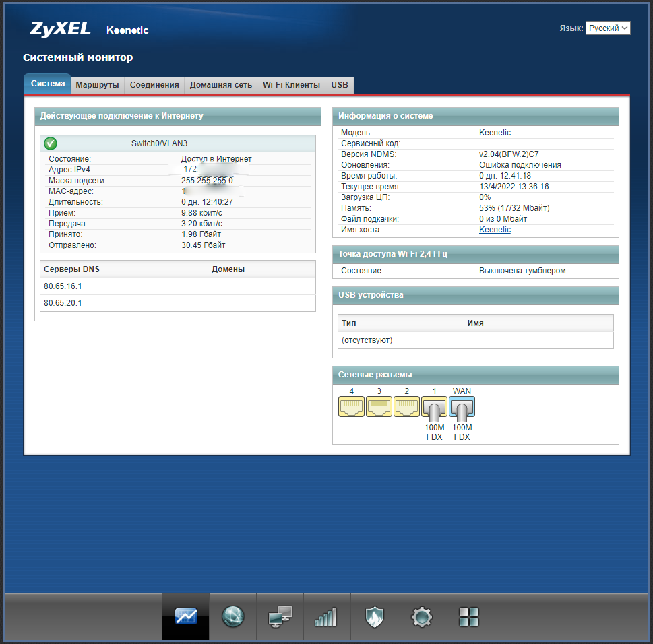
Task: Click the LAN port 2 icon
Action: [x=406, y=407]
